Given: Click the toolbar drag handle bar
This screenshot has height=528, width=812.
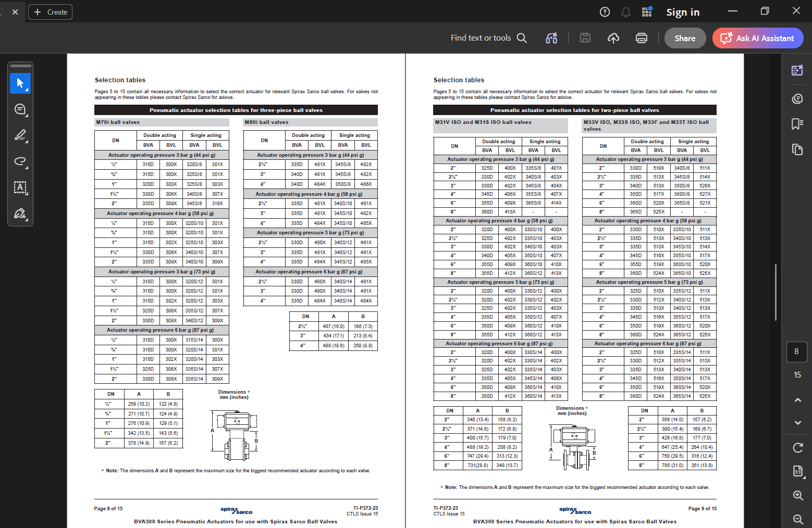Looking at the screenshot, I should click(x=21, y=66).
